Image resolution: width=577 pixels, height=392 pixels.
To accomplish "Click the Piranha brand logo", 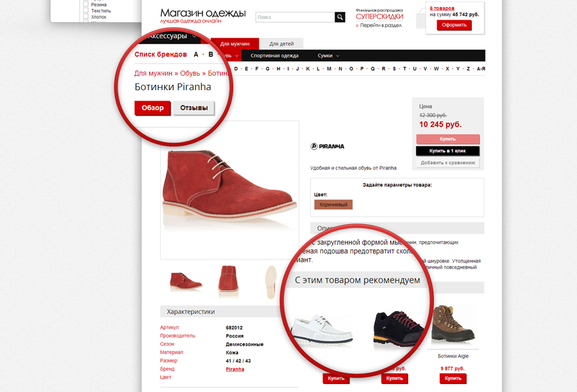I will [327, 146].
